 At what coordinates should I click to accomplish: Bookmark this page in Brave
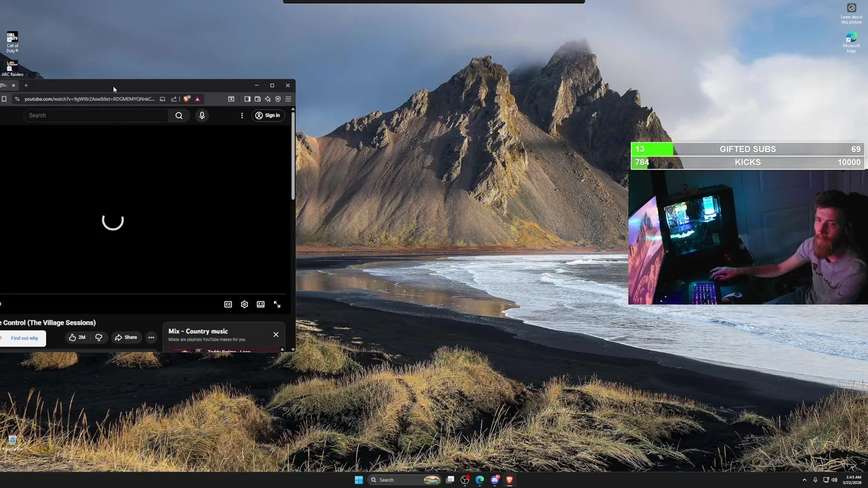click(4, 99)
